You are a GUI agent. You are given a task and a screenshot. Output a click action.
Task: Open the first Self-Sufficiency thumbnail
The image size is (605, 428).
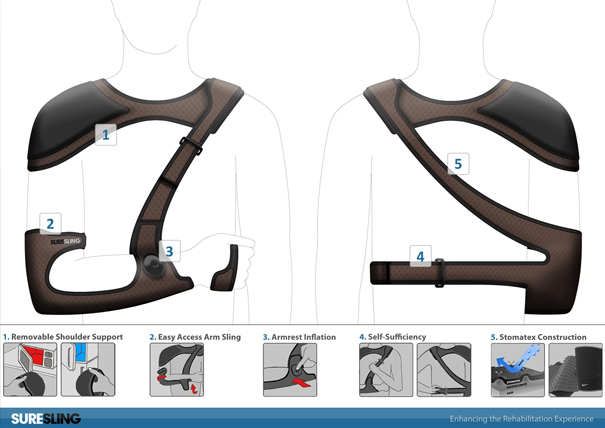pos(385,370)
